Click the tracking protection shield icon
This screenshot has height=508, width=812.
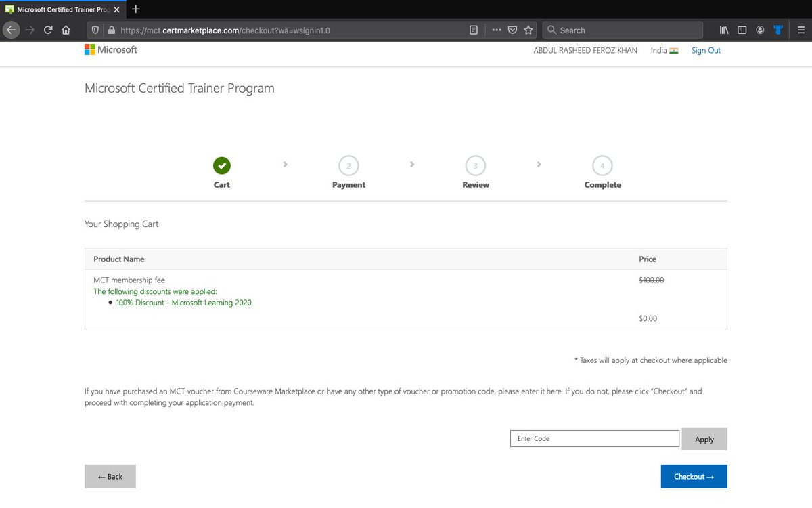click(95, 30)
